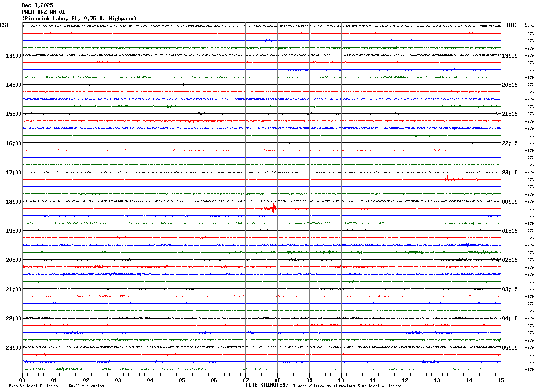Select the 18:00 CST time label
This screenshot has height=392, width=536.
tap(13, 202)
